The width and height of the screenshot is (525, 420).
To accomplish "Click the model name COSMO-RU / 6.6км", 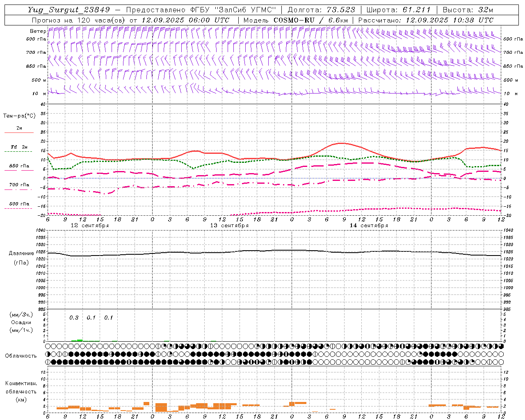I will [310, 20].
